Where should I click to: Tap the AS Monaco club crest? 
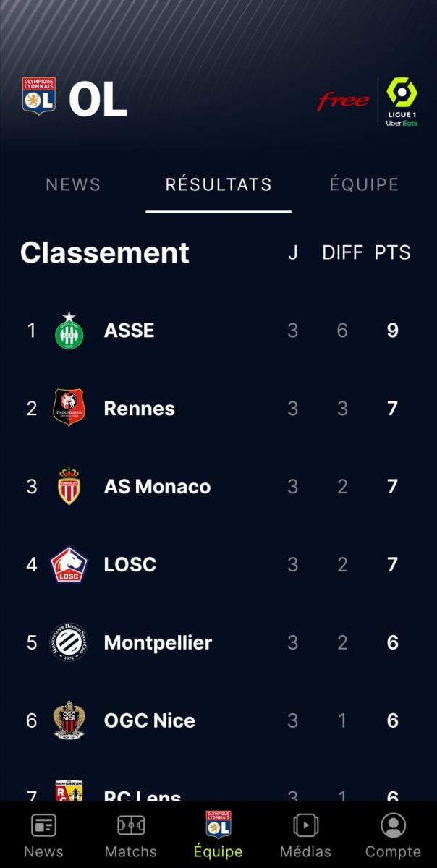(x=69, y=486)
